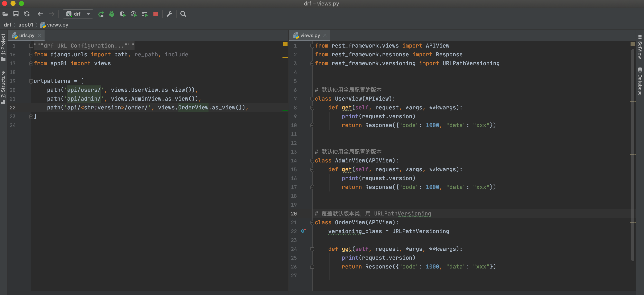Save all files using the save icon
644x295 pixels.
click(16, 14)
